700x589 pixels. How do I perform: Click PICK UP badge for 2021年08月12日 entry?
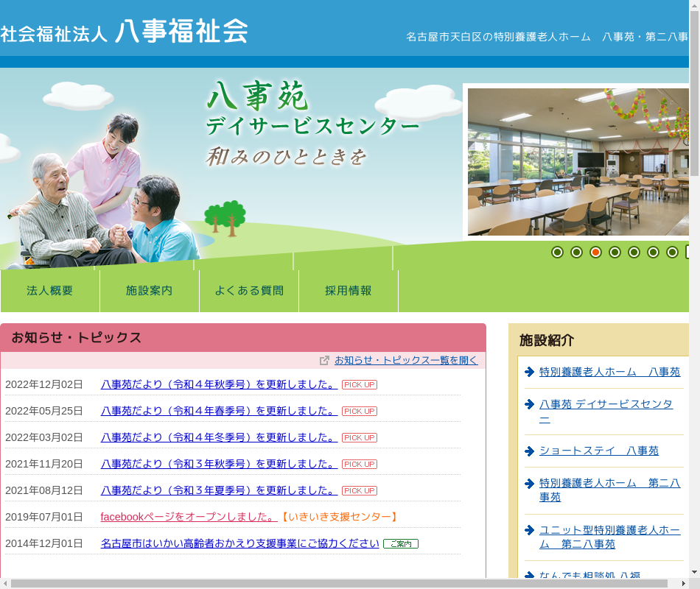[x=359, y=490]
